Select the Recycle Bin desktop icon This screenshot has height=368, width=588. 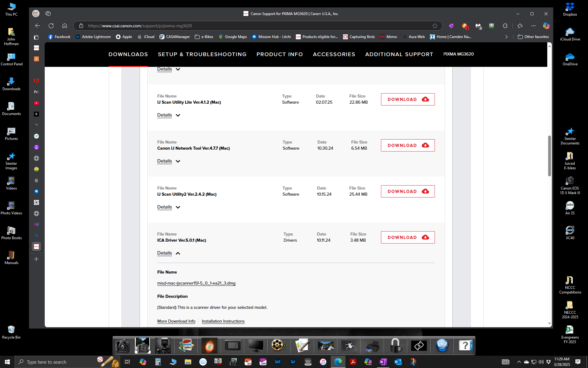pyautogui.click(x=11, y=332)
